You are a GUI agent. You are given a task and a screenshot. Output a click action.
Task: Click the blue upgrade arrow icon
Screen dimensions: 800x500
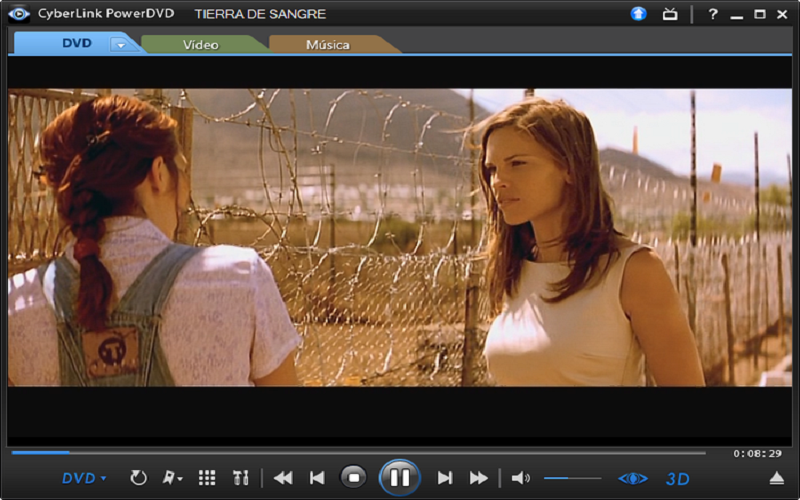[638, 14]
